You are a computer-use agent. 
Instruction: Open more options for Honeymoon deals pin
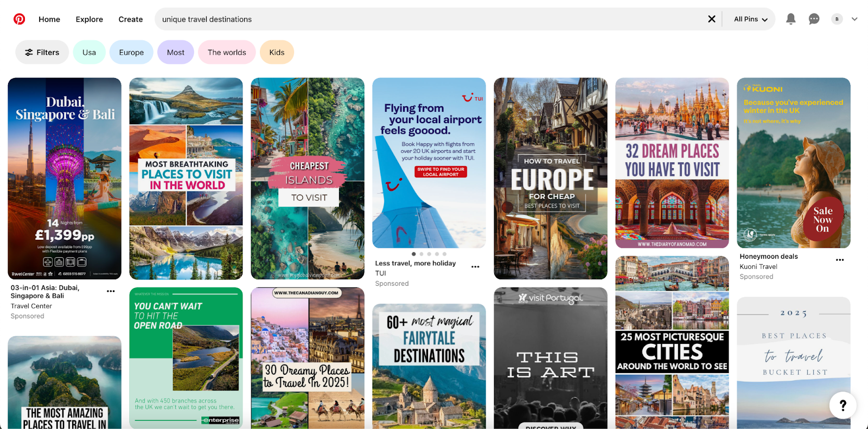(x=840, y=260)
